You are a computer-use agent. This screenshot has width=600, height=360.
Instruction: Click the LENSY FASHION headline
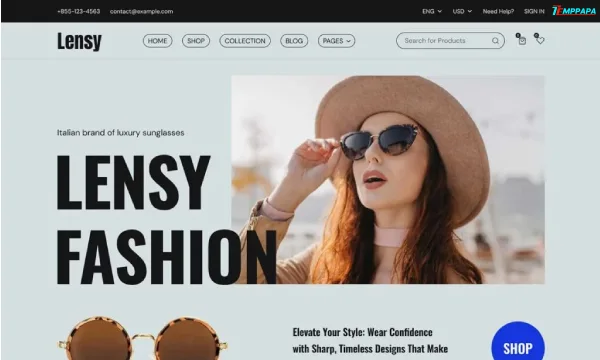tap(166, 219)
